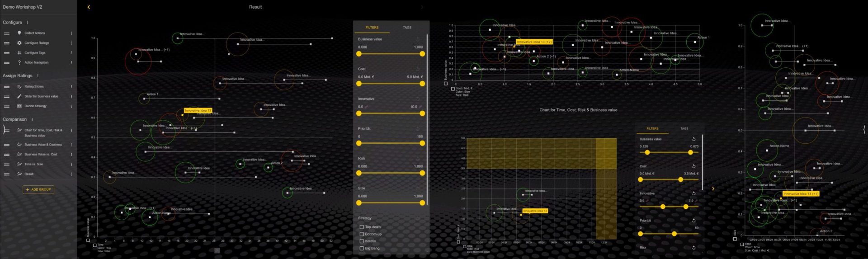This screenshot has width=868, height=259.
Task: Click the Innovative Idea 13 (+2) label in top chart
Action: pos(534,42)
